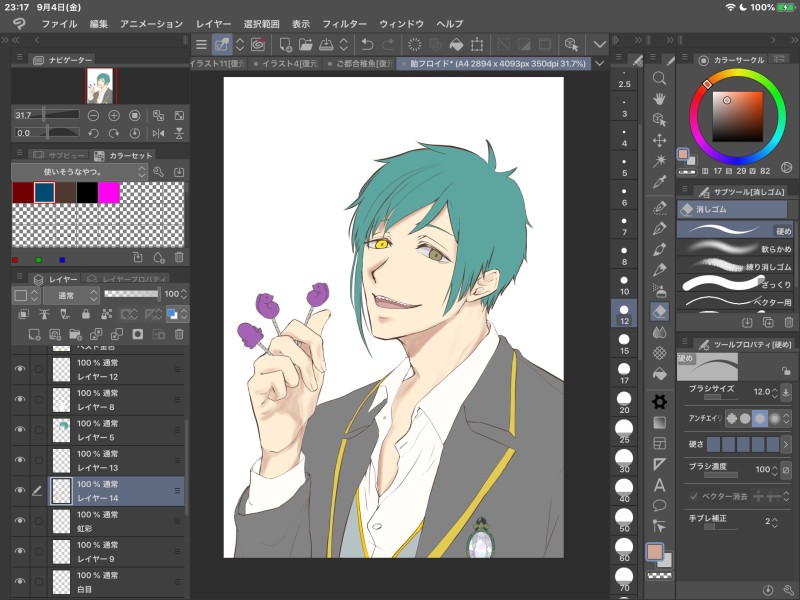Screen dimensions: 800x600
Task: Select the Fill bucket tool
Action: [659, 374]
